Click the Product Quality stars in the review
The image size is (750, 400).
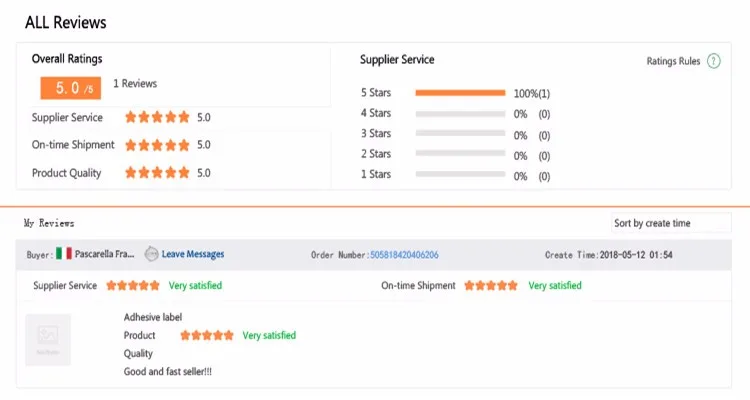[207, 335]
